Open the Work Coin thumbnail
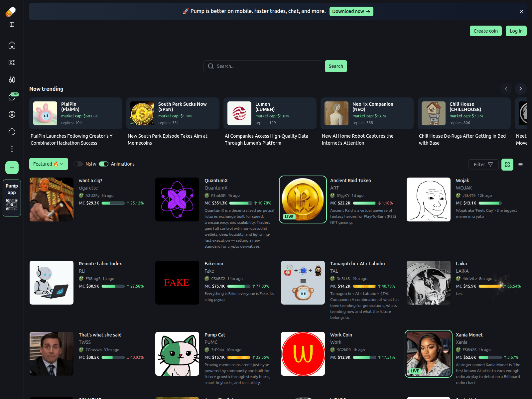The width and height of the screenshot is (532, 399). pos(303,354)
